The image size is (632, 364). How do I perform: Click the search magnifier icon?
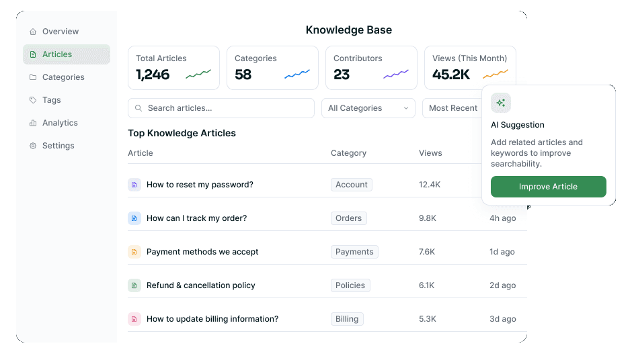pos(139,108)
